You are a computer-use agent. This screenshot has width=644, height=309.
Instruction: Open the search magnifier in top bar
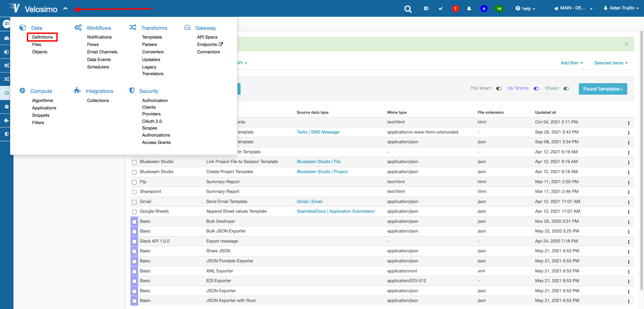point(408,9)
